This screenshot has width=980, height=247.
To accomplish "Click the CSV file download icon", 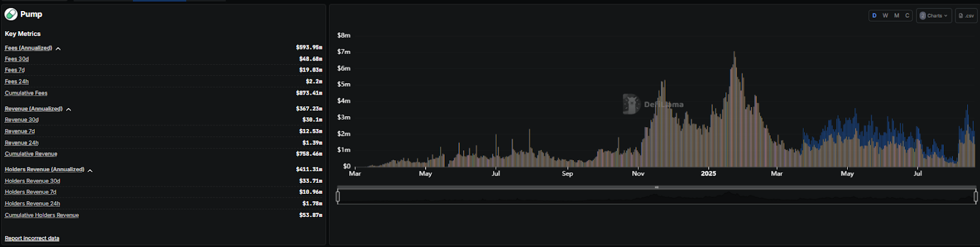I will coord(961,16).
